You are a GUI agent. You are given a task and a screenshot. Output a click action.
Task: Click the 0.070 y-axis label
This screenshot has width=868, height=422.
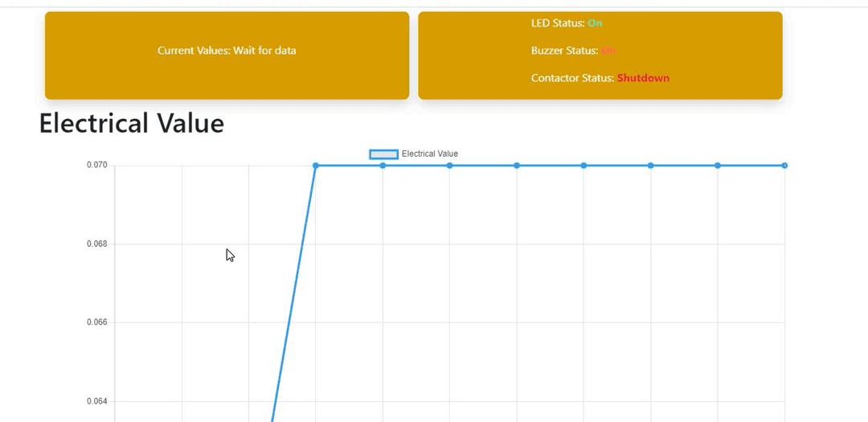coord(97,165)
